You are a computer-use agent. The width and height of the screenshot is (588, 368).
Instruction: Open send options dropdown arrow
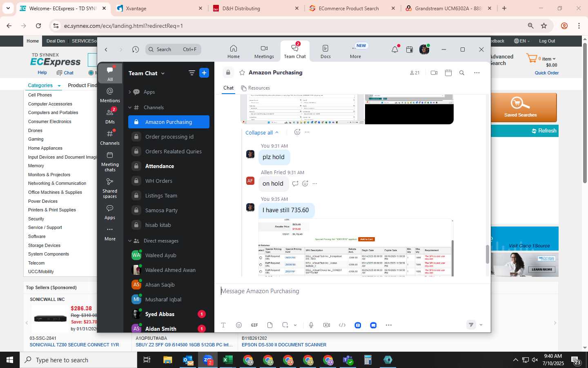[x=481, y=325]
